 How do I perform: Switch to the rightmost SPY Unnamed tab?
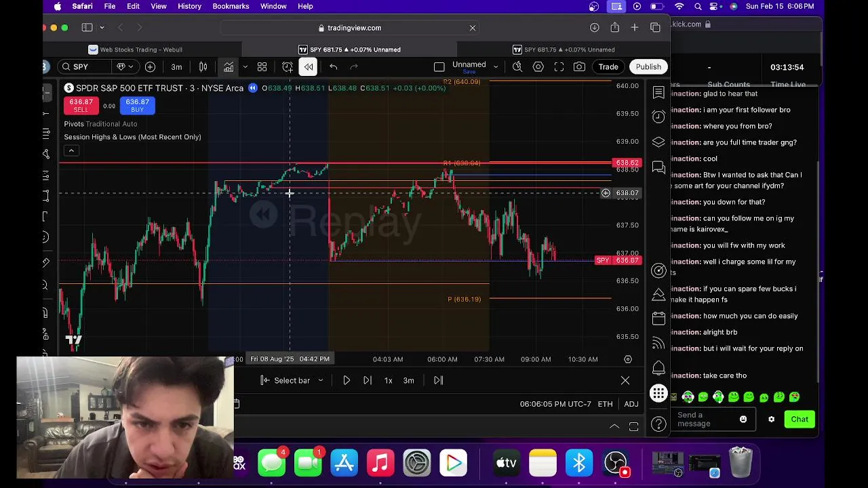pyautogui.click(x=564, y=49)
